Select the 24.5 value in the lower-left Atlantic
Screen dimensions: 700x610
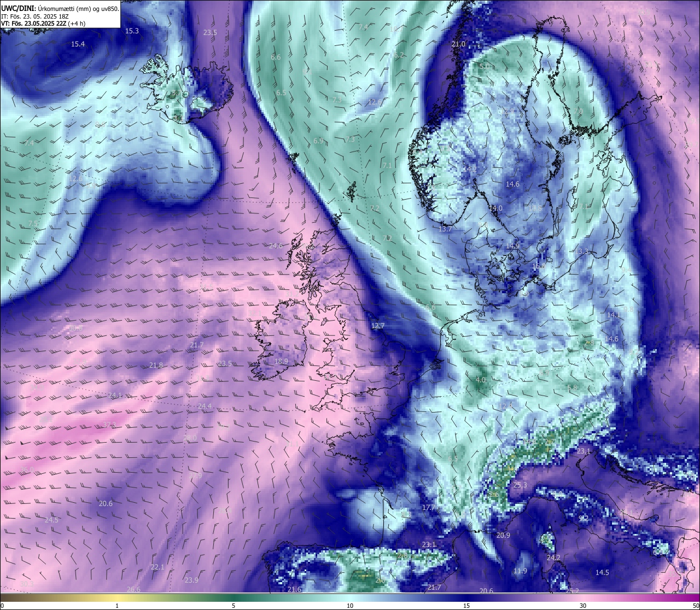click(x=51, y=520)
